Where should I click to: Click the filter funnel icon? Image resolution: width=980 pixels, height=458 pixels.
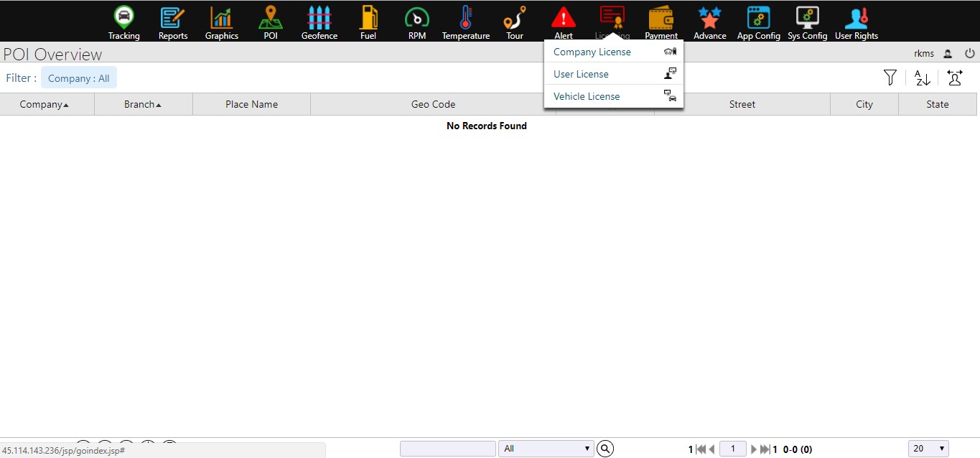coord(890,78)
